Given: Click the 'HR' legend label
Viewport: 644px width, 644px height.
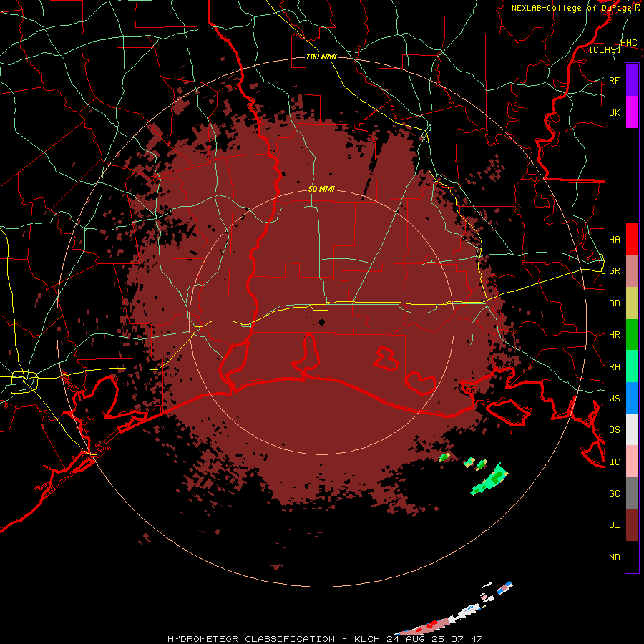Looking at the screenshot, I should point(614,335).
